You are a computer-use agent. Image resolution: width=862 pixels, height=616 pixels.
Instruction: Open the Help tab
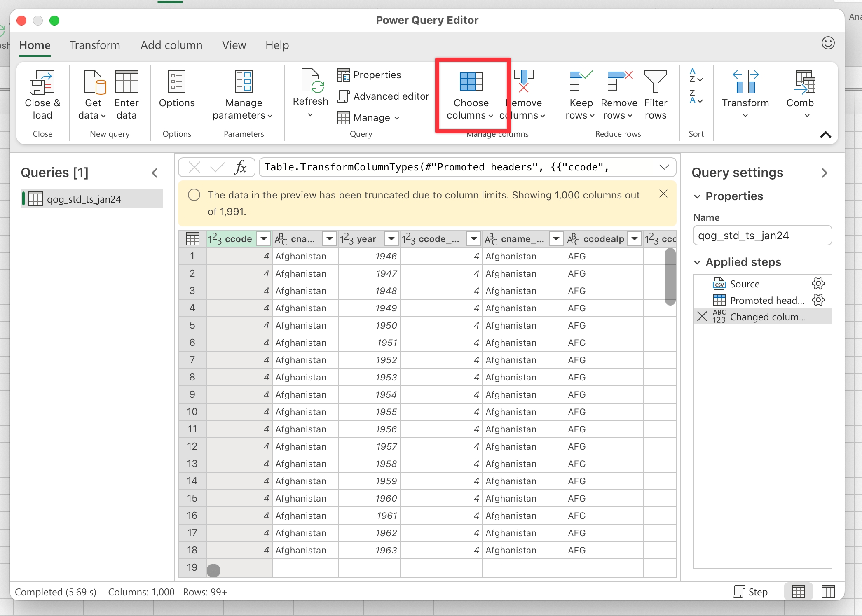[277, 45]
